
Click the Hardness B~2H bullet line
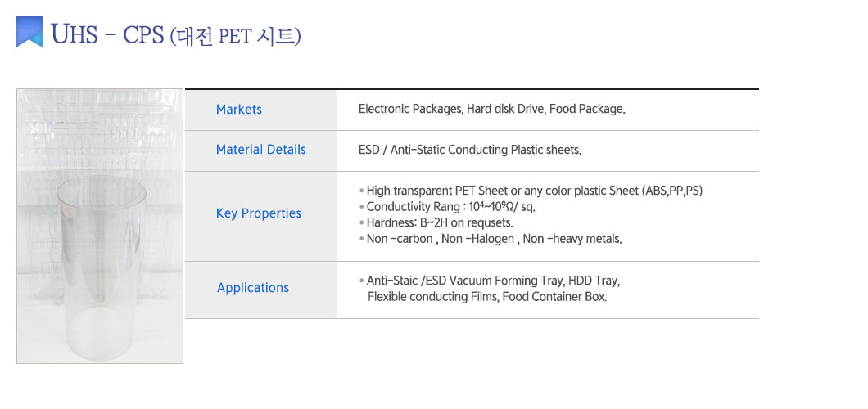pyautogui.click(x=436, y=222)
